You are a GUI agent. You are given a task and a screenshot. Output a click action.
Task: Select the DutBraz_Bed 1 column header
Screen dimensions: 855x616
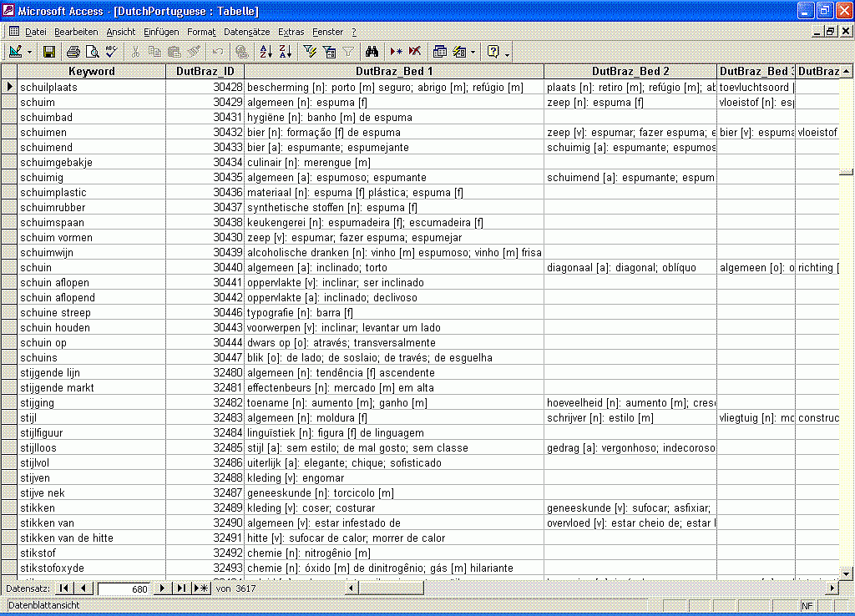coord(394,72)
